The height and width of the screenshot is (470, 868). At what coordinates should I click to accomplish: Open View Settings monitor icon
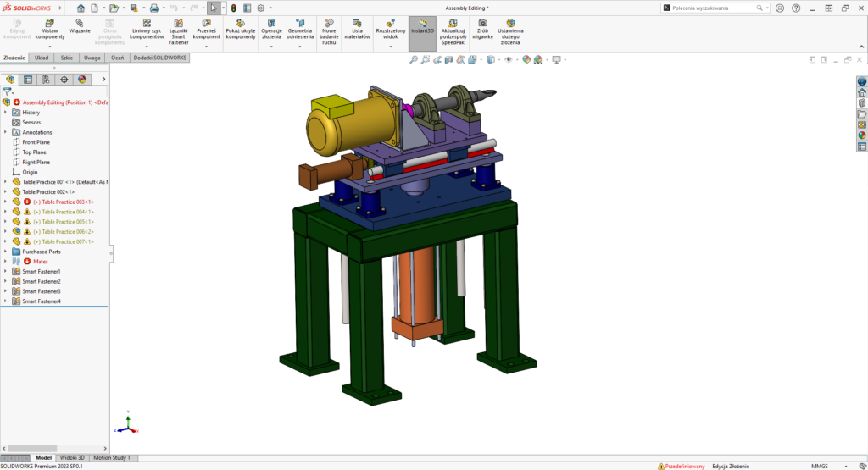coord(556,60)
